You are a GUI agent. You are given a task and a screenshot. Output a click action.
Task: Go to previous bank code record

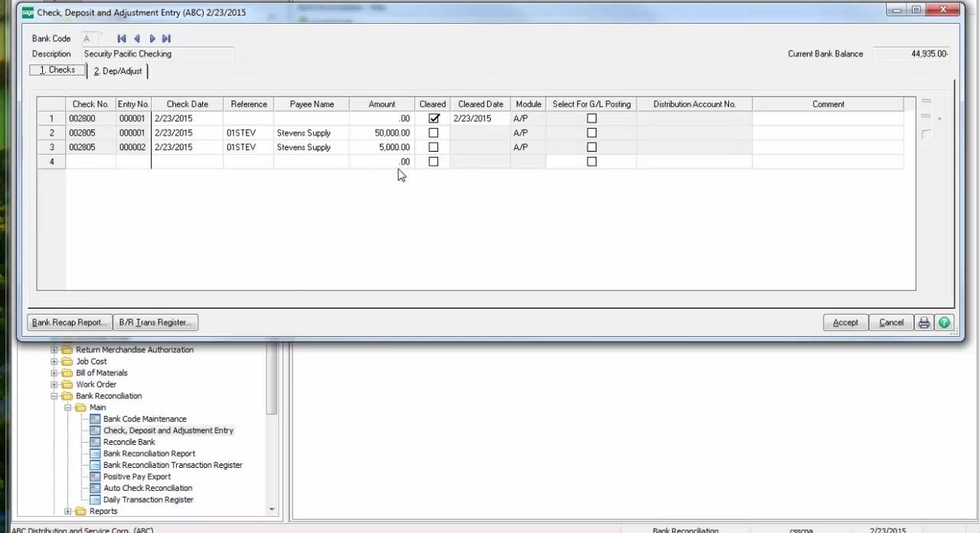pos(137,38)
